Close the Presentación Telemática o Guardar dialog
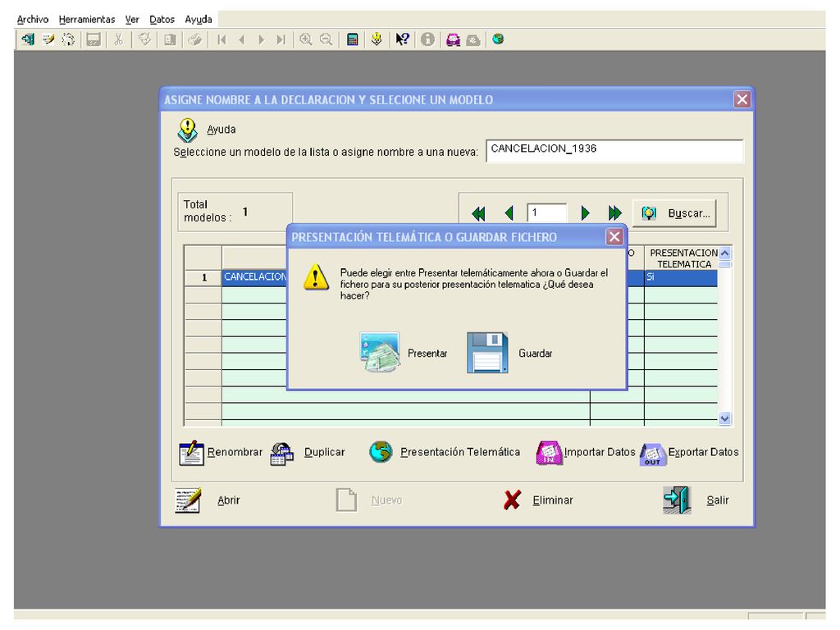This screenshot has height=630, width=840. (614, 237)
